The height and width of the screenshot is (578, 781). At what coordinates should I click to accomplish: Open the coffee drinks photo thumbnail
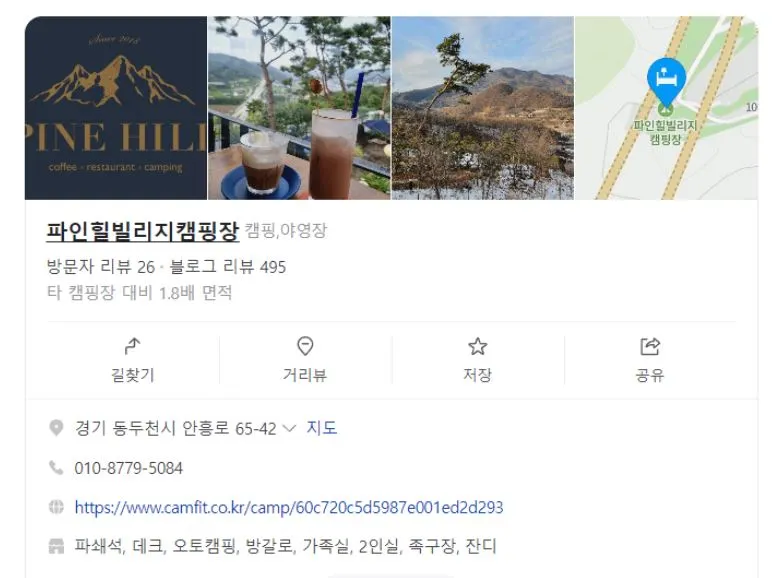pyautogui.click(x=299, y=108)
